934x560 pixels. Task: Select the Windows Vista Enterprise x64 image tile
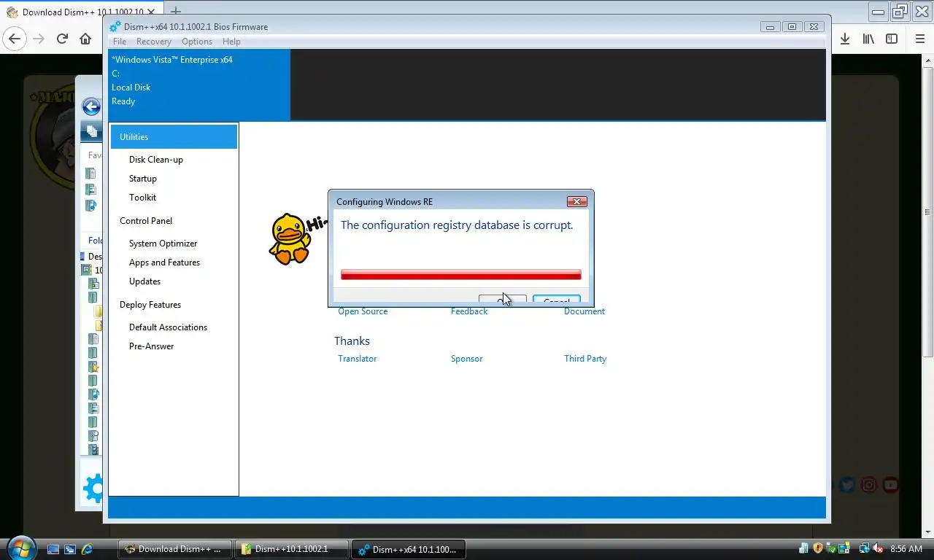(199, 85)
